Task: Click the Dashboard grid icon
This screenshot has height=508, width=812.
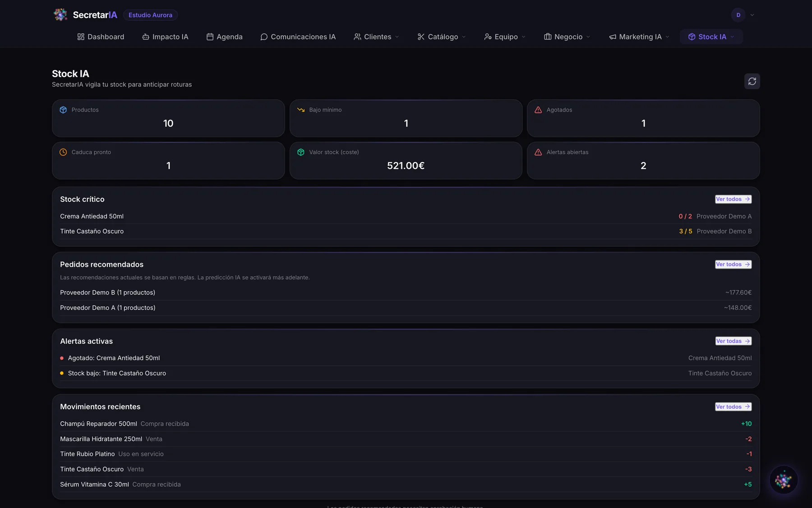Action: [x=81, y=37]
